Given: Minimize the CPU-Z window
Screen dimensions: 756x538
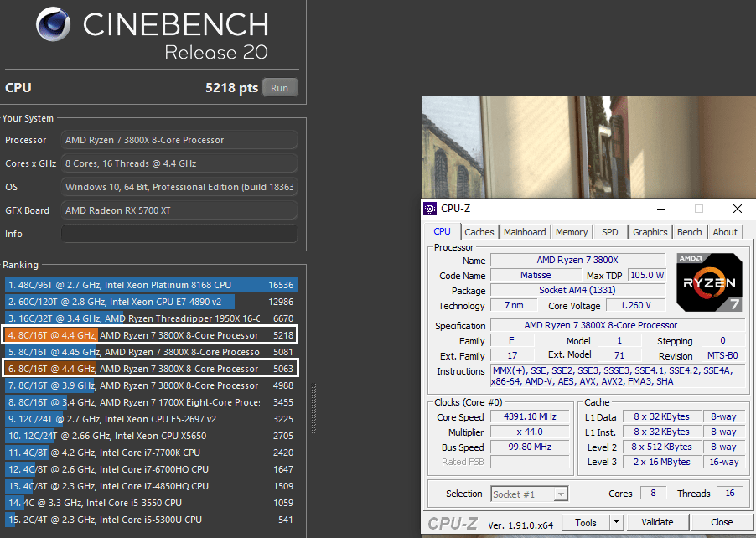Looking at the screenshot, I should pos(661,209).
